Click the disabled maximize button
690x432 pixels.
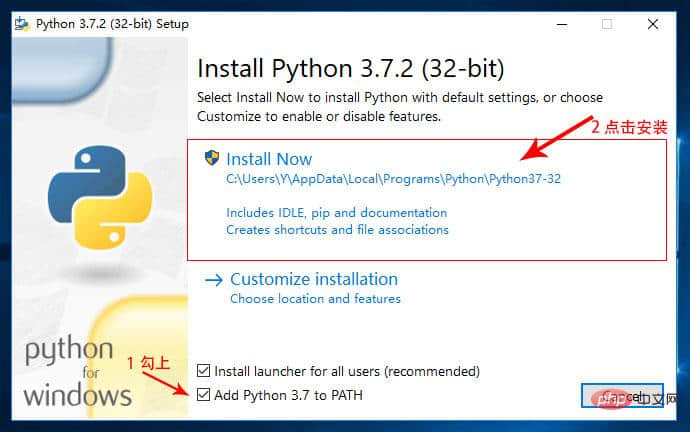607,24
